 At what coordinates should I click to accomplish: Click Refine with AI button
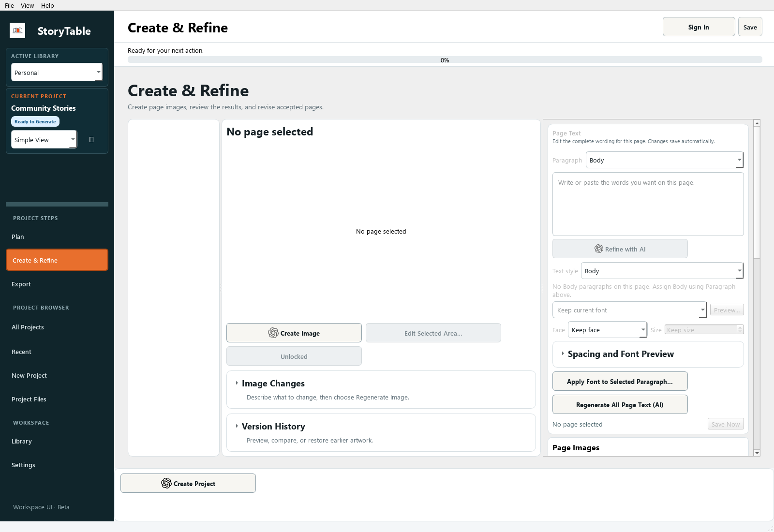click(x=620, y=249)
